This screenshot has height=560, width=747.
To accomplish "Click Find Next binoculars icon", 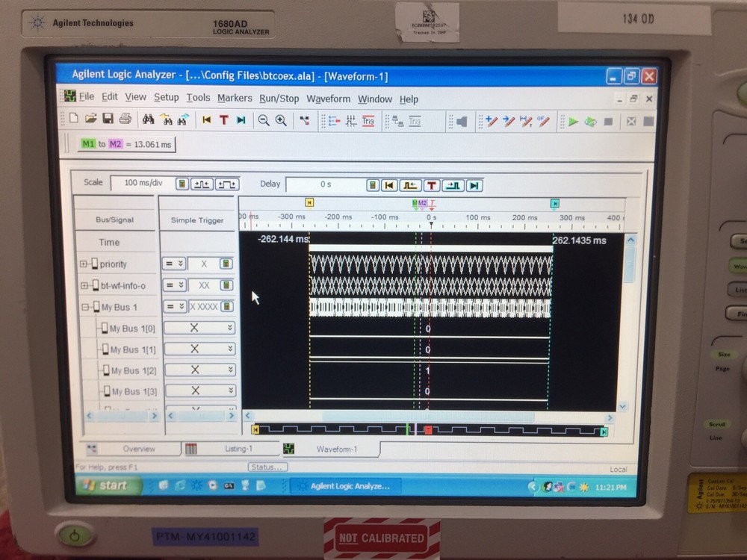I will pos(183,119).
